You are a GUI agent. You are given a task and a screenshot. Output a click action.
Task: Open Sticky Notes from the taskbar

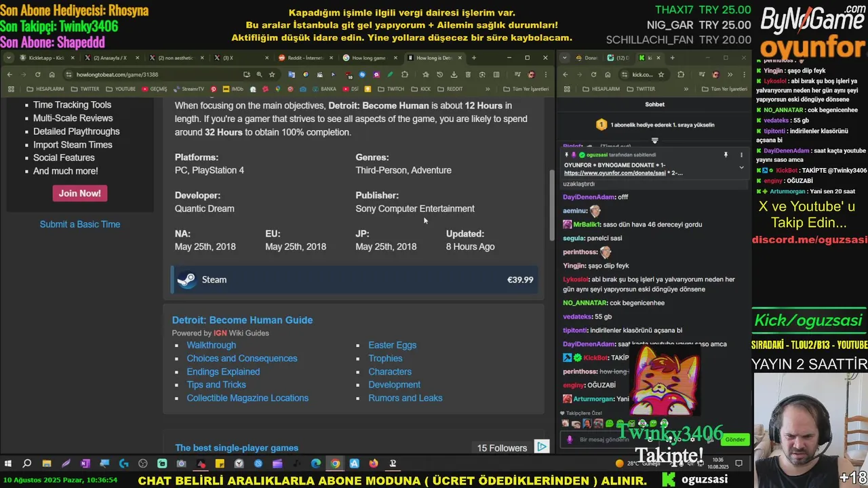click(220, 464)
